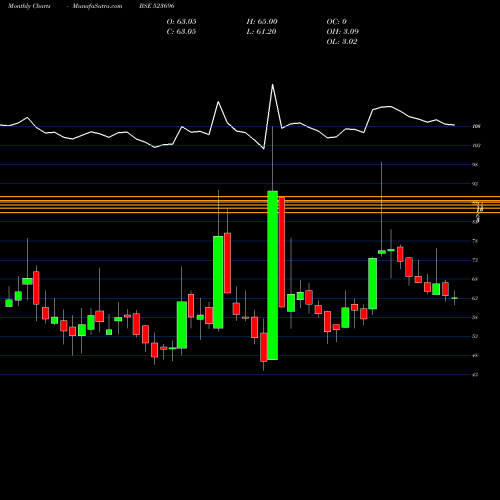The width and height of the screenshot is (500, 500).
Task: Click the 108 price axis label
Action: pos(476,126)
